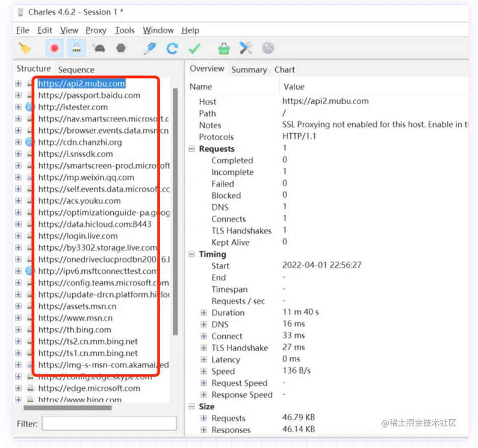Click the blue Repeat arrow icon
Viewport: 478px width, 448px height.
172,49
